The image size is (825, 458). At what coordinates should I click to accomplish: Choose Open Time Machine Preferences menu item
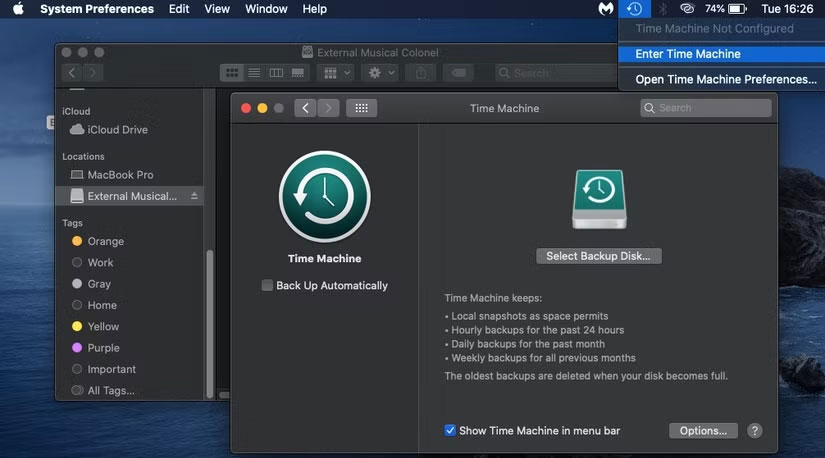click(726, 79)
